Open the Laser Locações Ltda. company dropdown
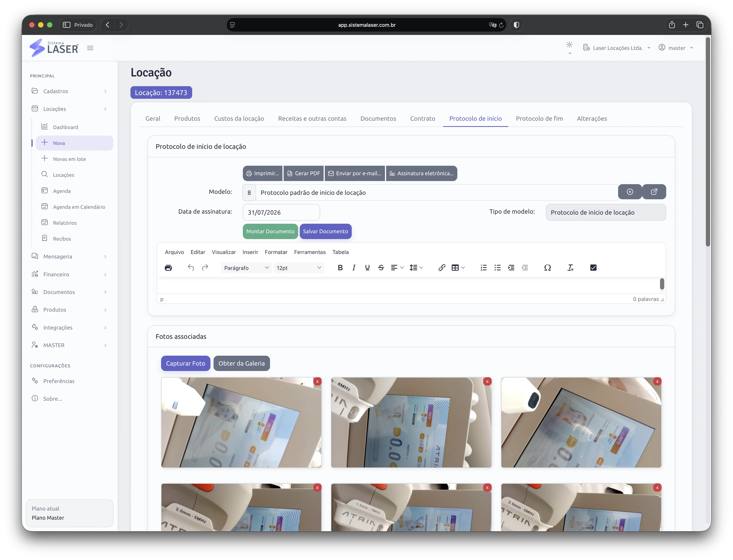 point(617,48)
